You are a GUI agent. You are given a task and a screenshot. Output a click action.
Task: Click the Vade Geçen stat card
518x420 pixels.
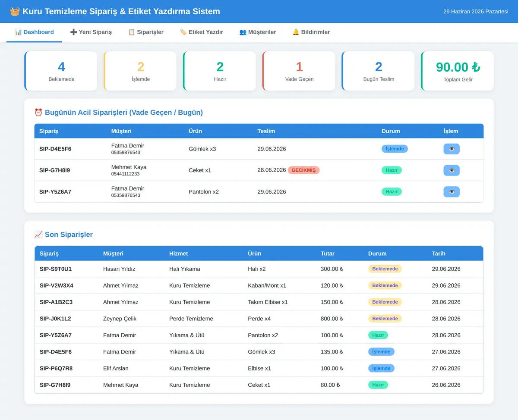[299, 71]
